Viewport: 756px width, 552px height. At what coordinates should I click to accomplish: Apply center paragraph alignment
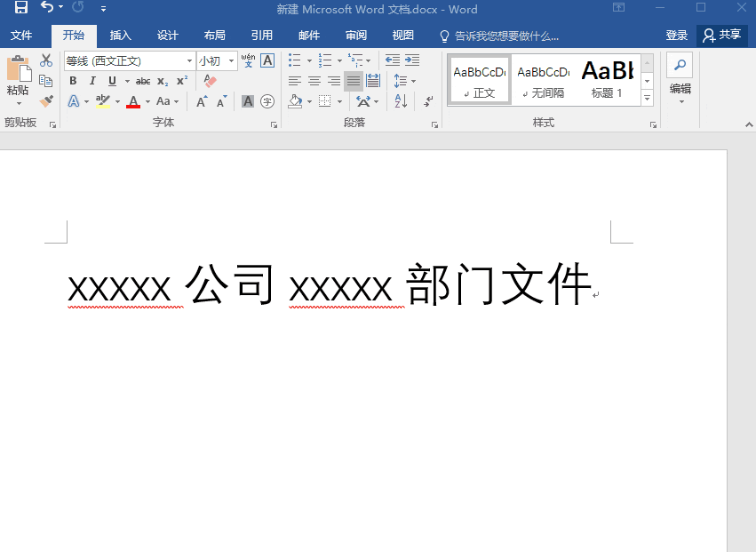click(314, 81)
